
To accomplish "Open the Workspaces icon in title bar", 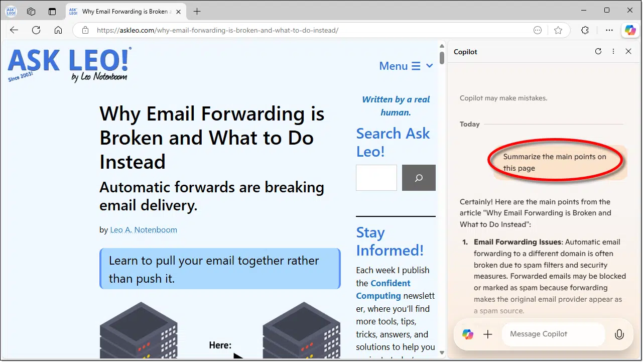I will (31, 11).
